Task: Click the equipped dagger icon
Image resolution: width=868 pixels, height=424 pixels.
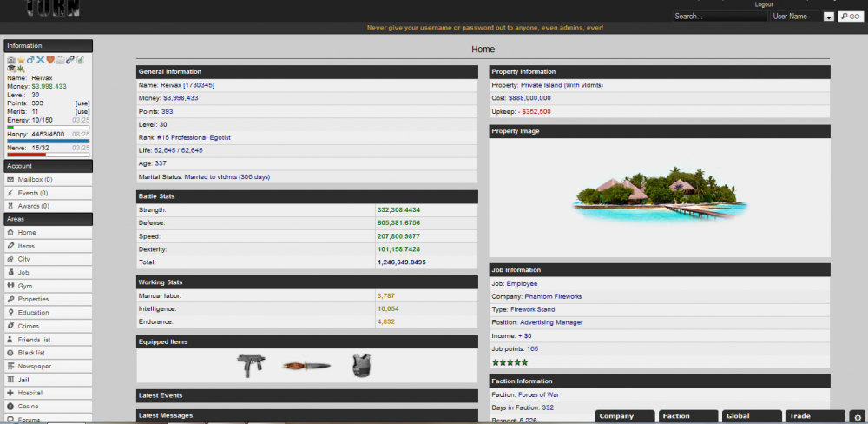Action: pos(306,366)
